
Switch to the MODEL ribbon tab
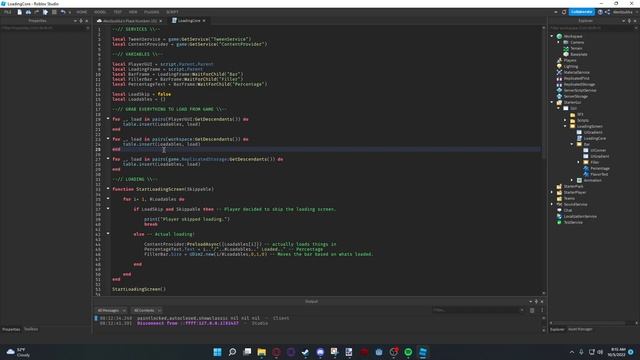coord(100,12)
